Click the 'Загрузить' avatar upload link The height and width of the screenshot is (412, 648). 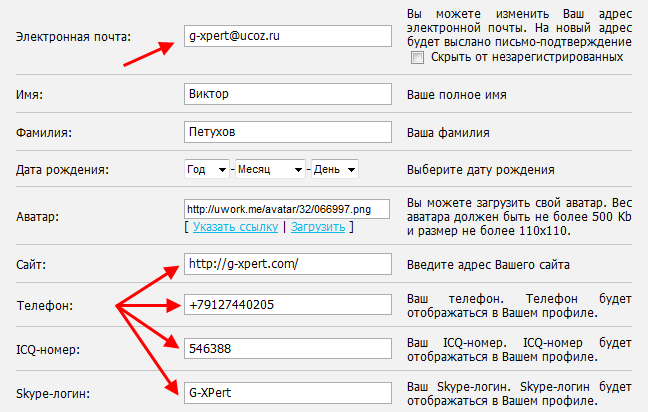pos(318,227)
